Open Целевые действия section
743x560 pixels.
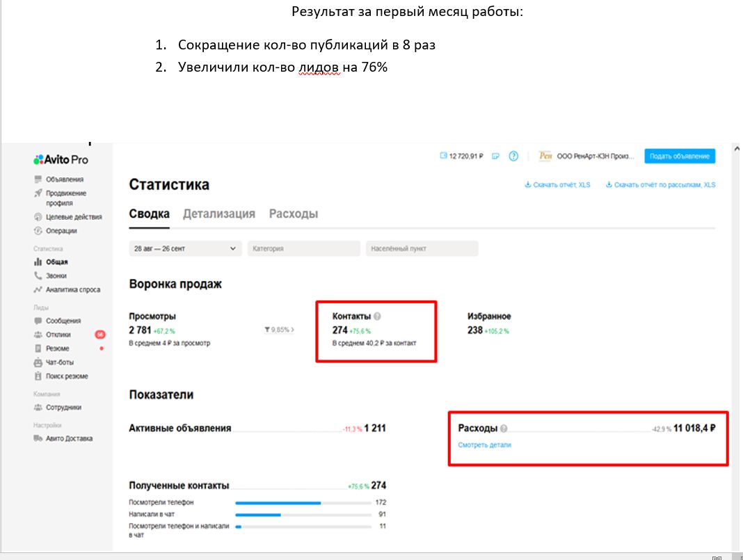(x=63, y=216)
